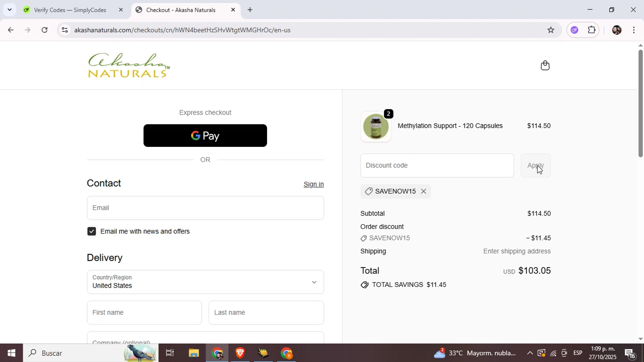Viewport: 644px width, 362px height.
Task: Uncheck Email me with news and offers
Action: click(x=91, y=231)
